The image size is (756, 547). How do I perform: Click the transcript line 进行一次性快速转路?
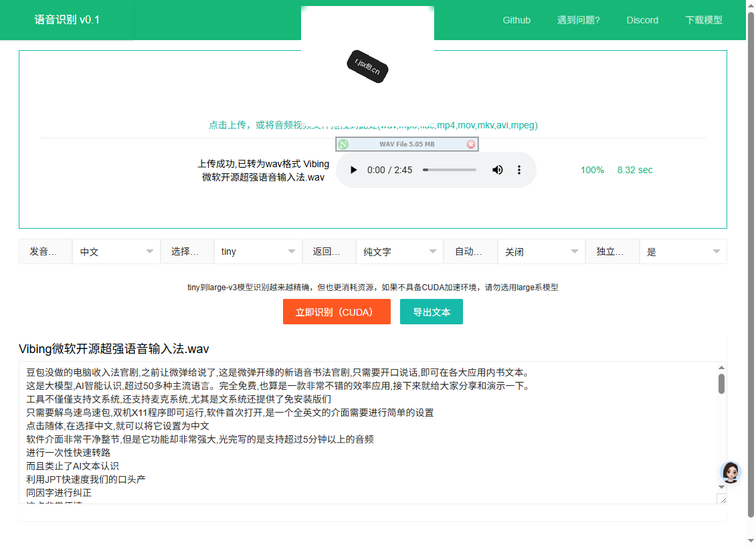pyautogui.click(x=68, y=453)
